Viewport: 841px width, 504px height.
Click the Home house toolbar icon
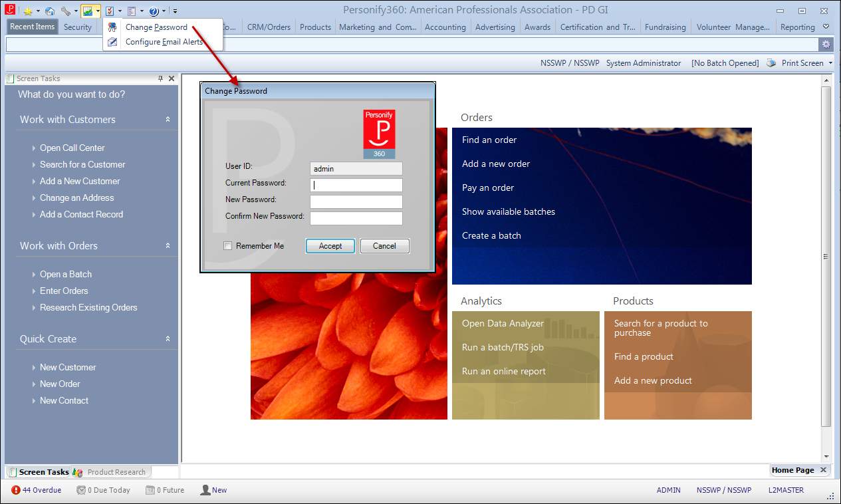50,11
